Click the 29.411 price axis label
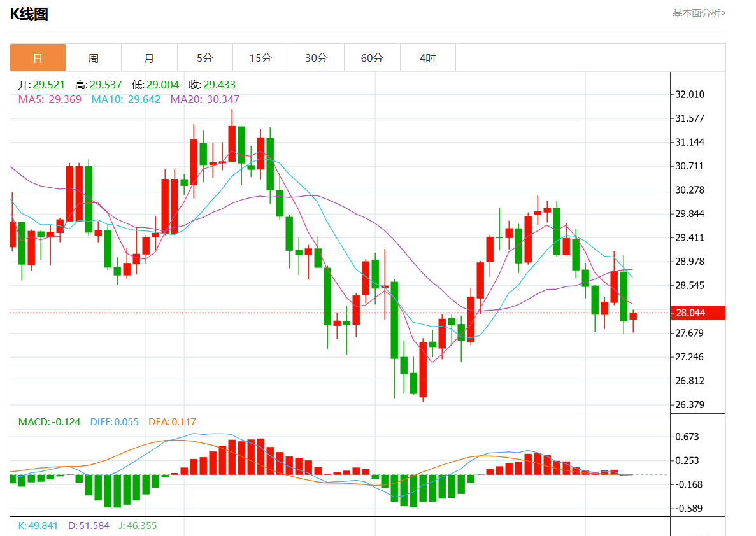The width and height of the screenshot is (756, 536). tap(690, 237)
